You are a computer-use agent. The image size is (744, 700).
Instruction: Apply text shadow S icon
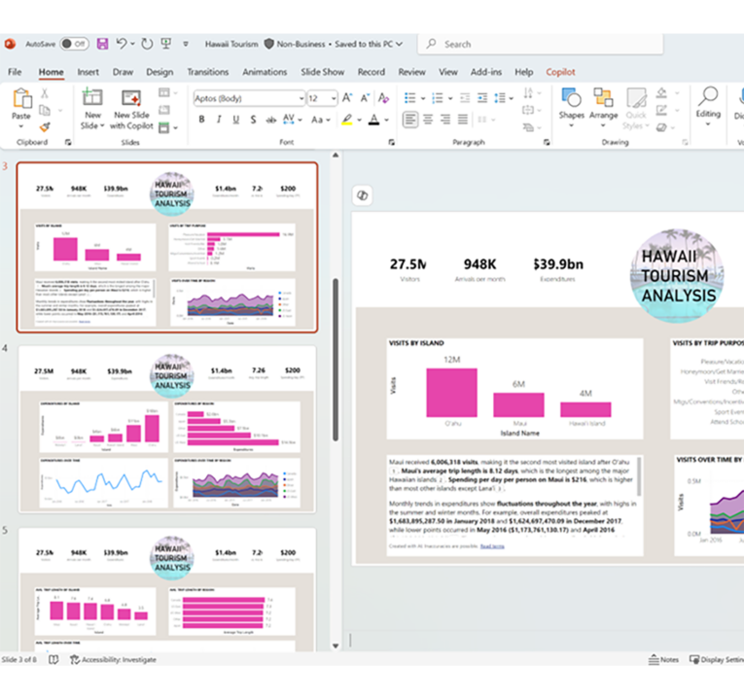click(254, 120)
